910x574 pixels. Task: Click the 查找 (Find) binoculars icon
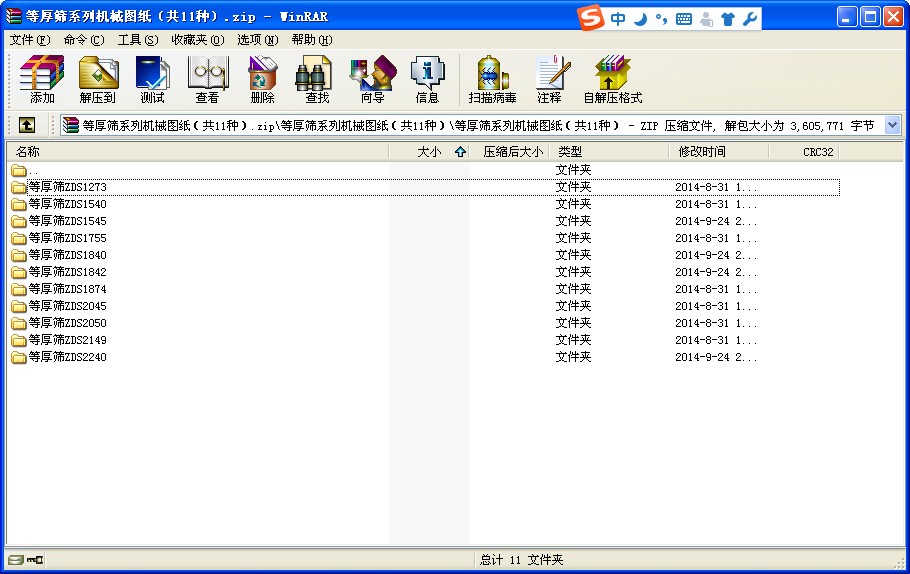(x=317, y=80)
